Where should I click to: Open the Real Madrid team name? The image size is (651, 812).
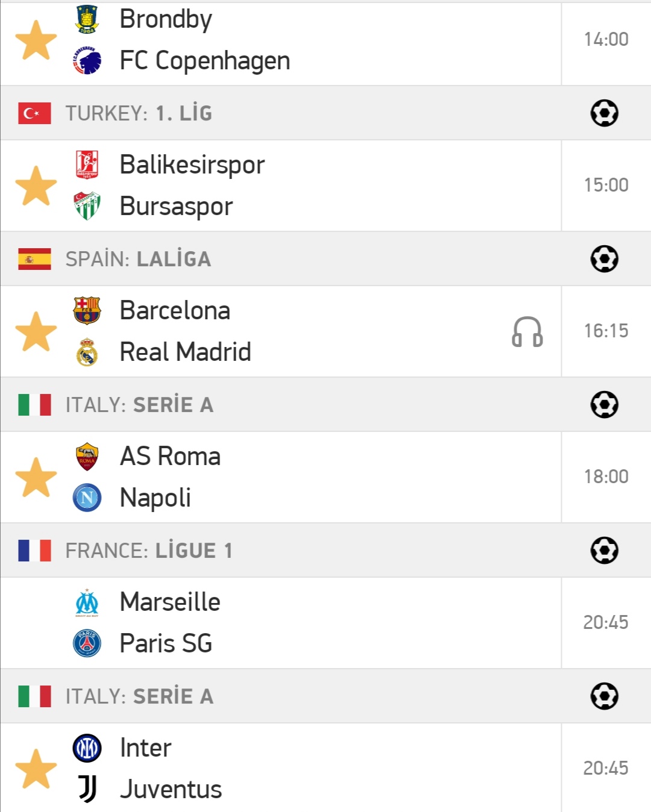point(185,352)
